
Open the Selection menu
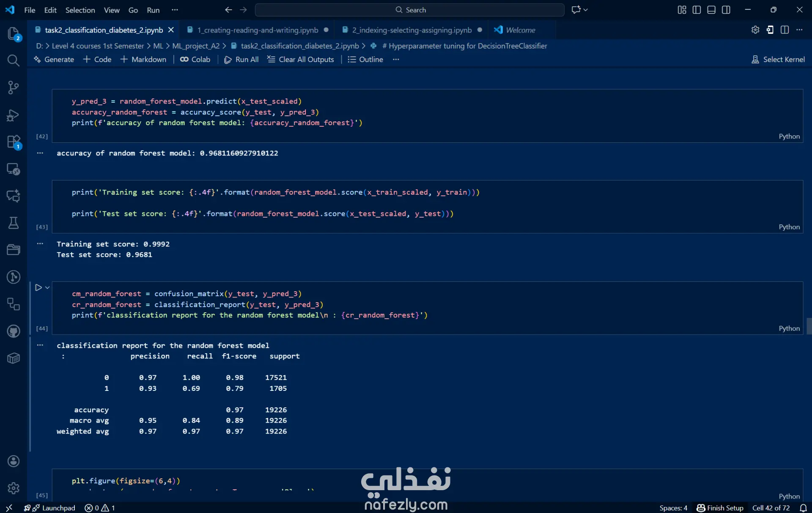[80, 10]
